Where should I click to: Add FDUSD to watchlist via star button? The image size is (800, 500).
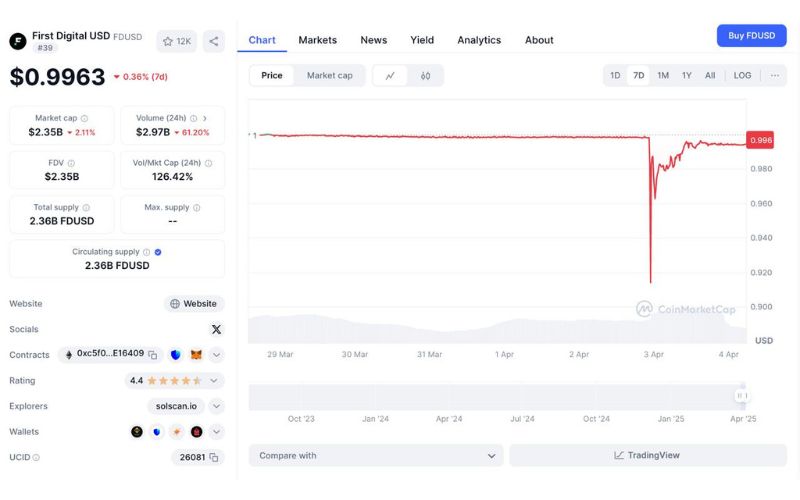[x=177, y=41]
